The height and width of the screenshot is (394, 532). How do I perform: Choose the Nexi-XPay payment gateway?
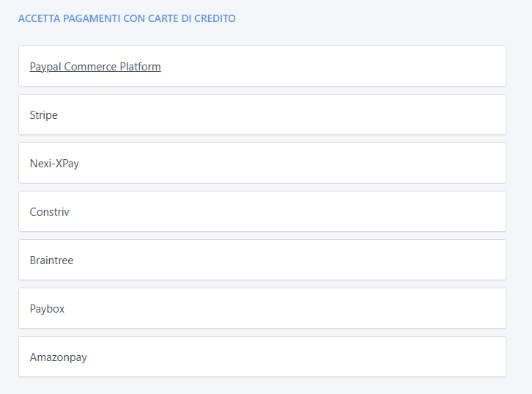tap(54, 164)
